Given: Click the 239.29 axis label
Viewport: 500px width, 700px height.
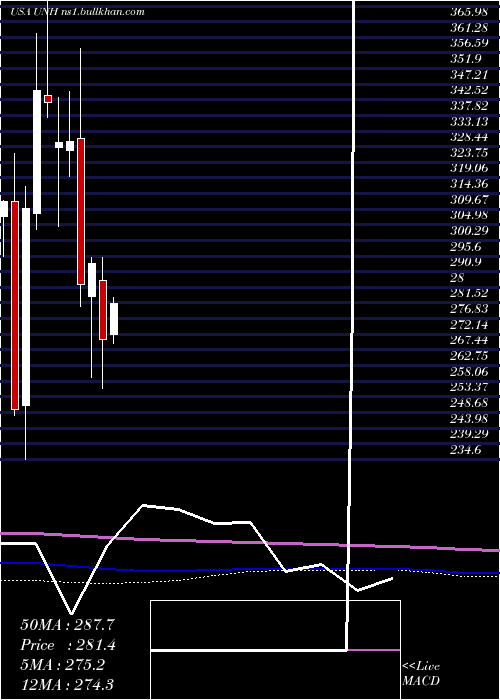Looking at the screenshot, I should click(469, 434).
